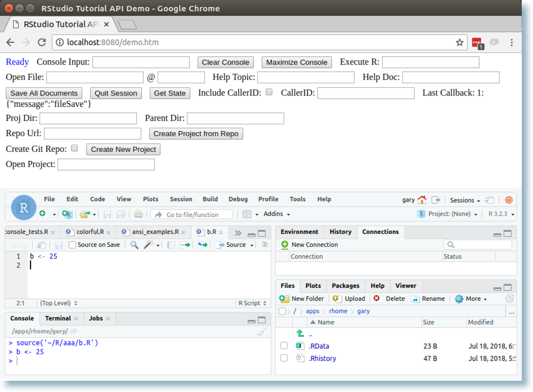Clear console with the broom icon

pyautogui.click(x=262, y=331)
